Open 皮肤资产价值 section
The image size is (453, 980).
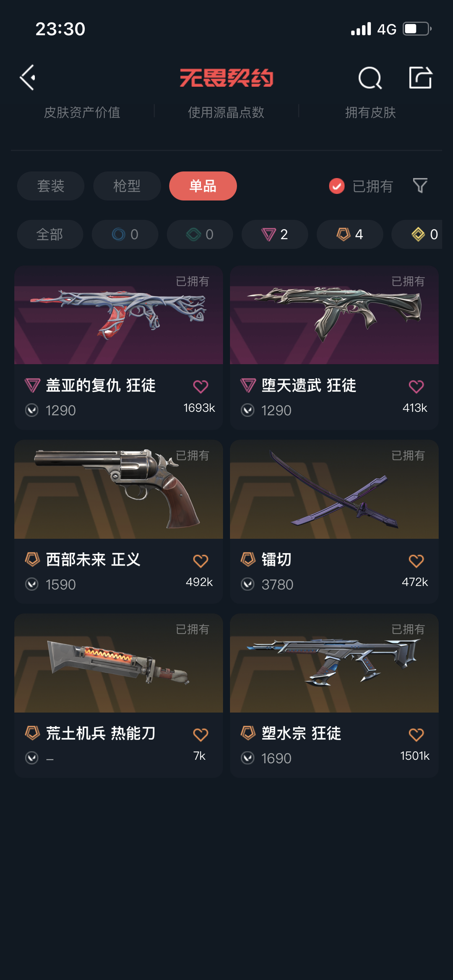[x=82, y=112]
